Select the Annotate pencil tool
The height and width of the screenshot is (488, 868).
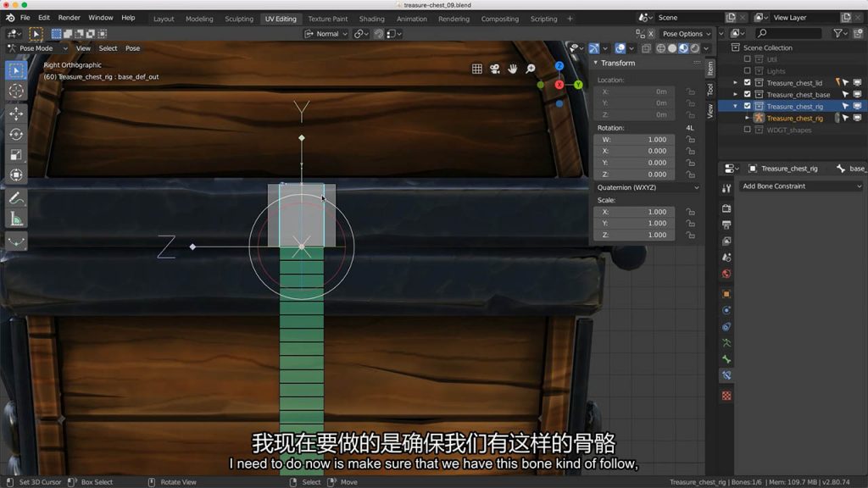pyautogui.click(x=16, y=199)
